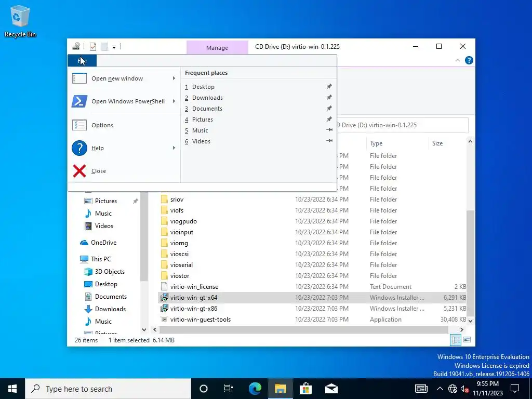Collapse the ribbon with chevron
Viewport: 532px width, 399px height.
click(x=457, y=60)
